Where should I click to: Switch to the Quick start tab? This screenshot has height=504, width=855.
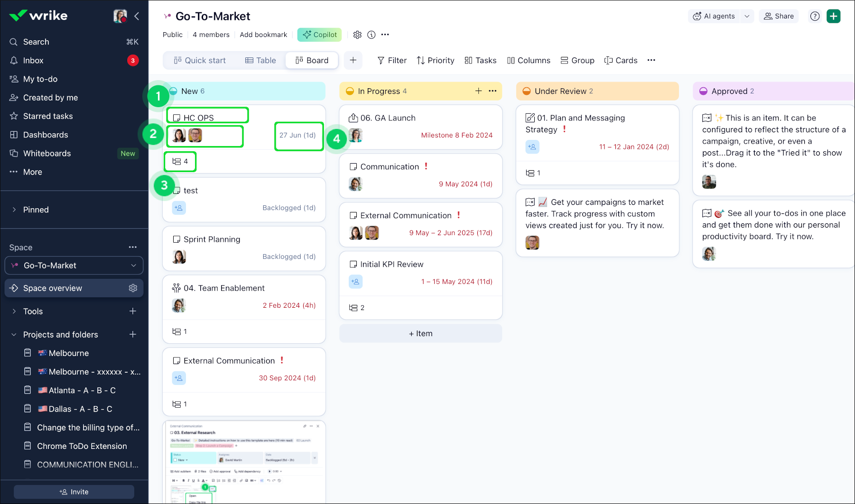coord(200,60)
